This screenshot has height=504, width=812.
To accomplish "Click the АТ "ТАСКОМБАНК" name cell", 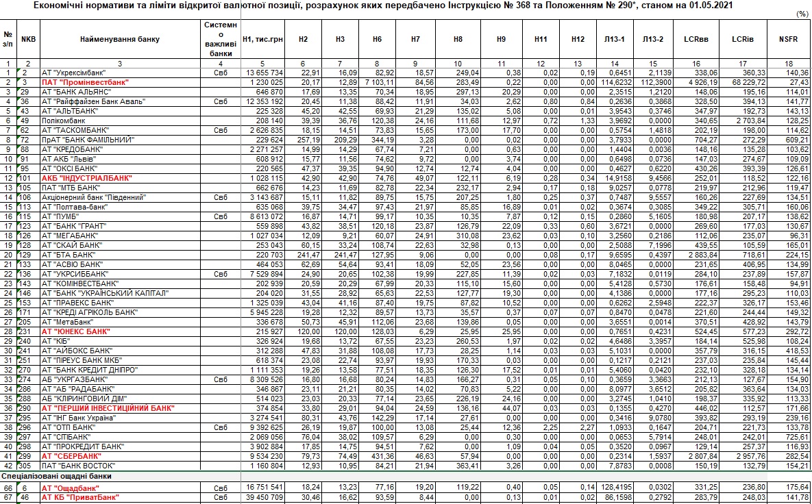I will [x=120, y=130].
